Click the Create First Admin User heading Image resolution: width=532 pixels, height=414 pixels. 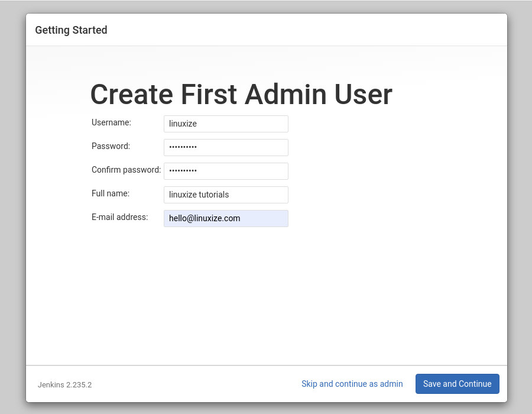pos(241,94)
